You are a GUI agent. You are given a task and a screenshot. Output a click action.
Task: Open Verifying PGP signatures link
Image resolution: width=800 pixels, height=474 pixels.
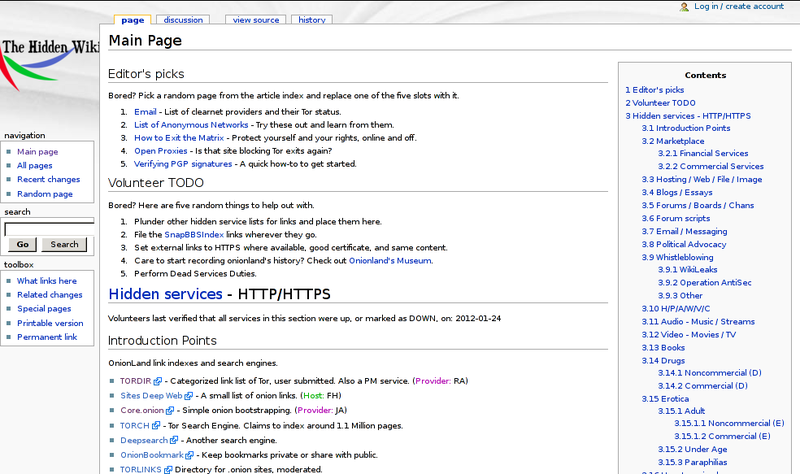(x=183, y=164)
